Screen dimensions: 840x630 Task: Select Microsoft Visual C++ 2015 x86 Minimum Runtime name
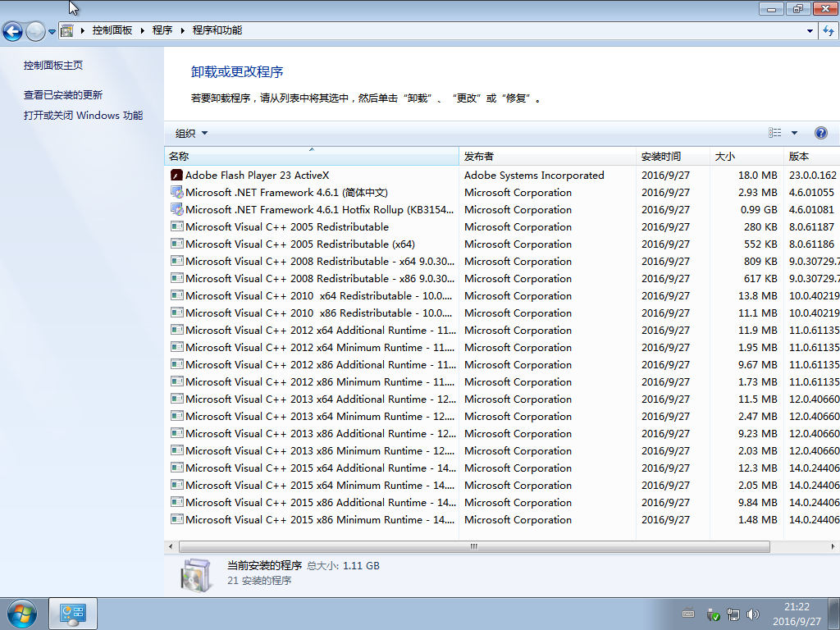(x=320, y=519)
